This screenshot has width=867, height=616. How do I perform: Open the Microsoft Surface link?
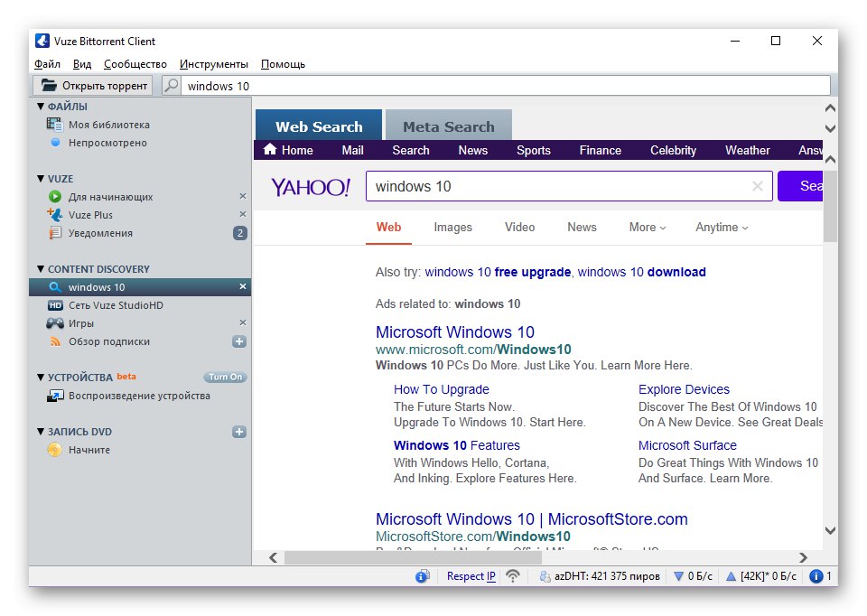click(687, 445)
